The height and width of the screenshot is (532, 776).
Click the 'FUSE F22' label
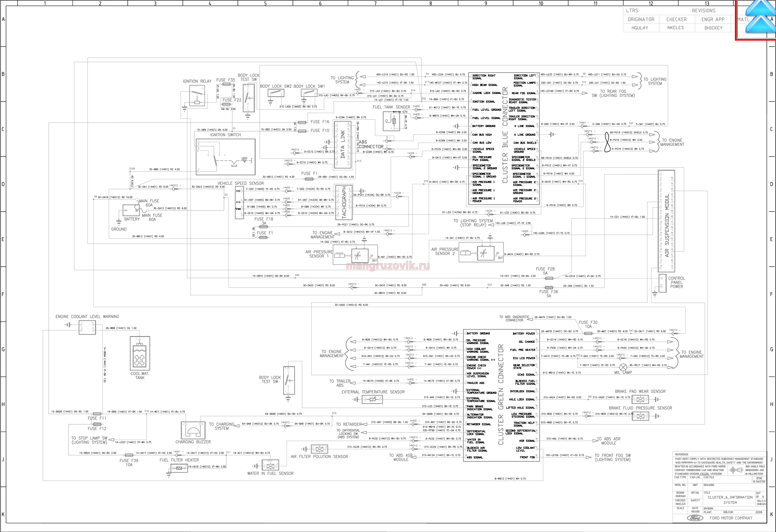click(x=232, y=100)
